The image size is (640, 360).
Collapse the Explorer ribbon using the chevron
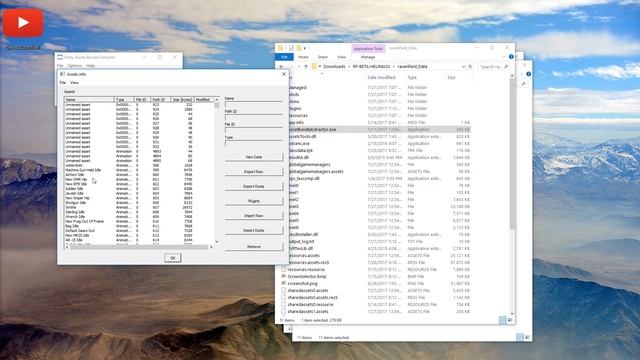[504, 57]
